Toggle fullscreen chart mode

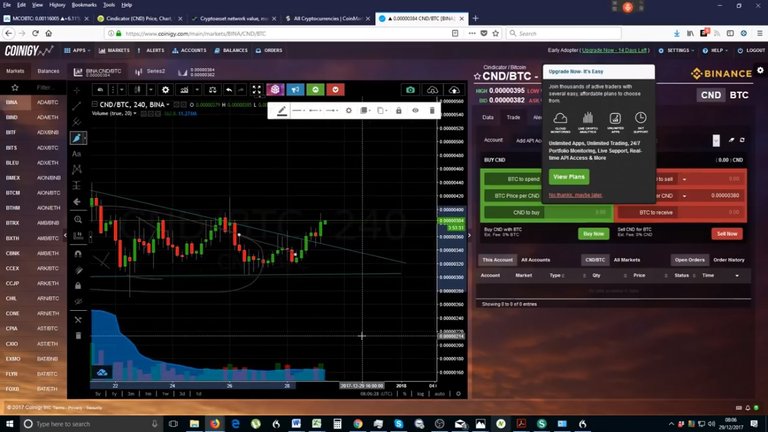coord(256,90)
